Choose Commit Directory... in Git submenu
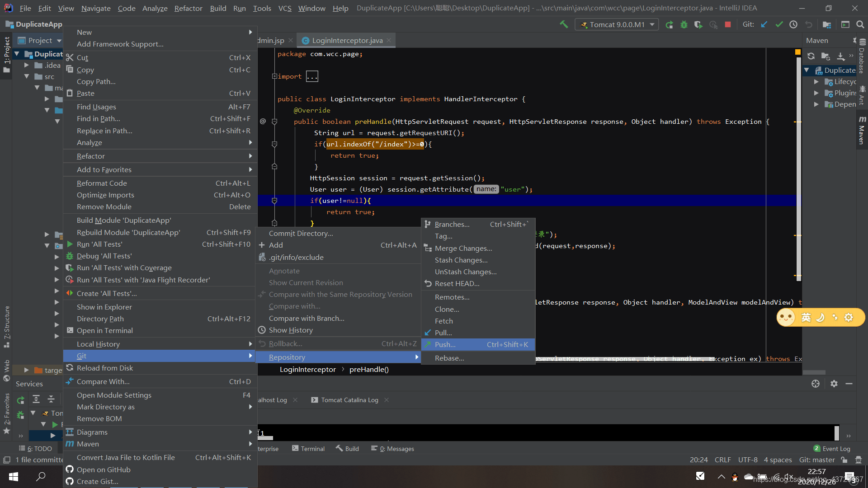 (338, 233)
